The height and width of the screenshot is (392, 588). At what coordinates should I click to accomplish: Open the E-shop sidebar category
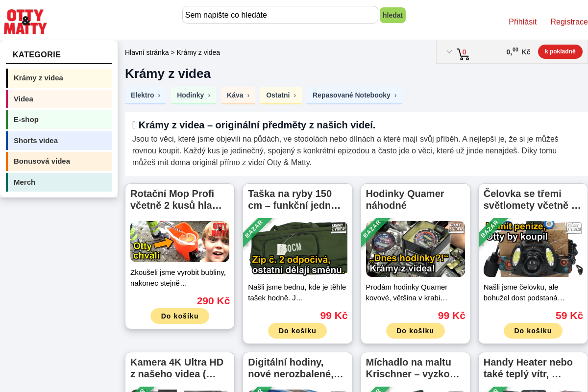[x=59, y=120]
